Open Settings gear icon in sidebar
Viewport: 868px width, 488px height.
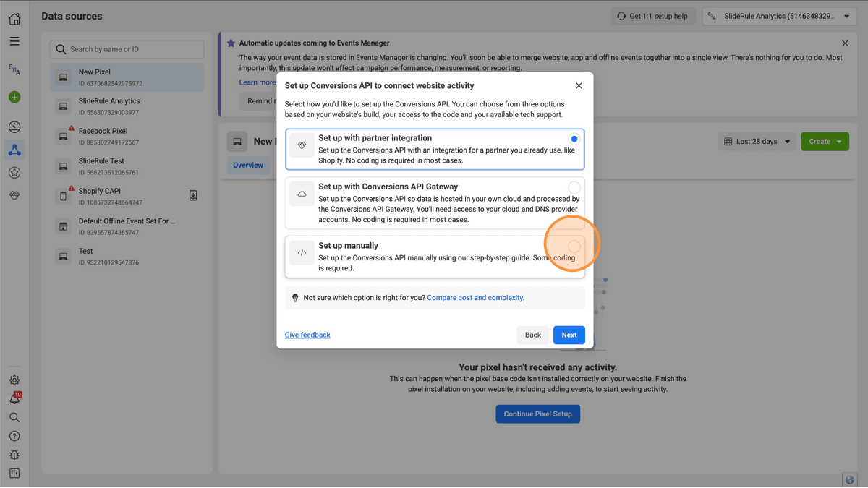(14, 380)
